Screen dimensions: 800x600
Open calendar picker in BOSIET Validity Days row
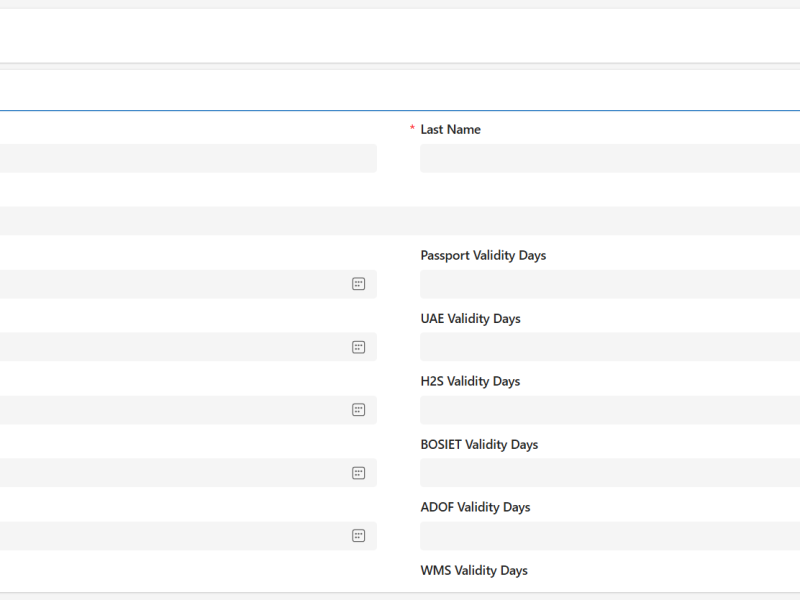point(359,473)
